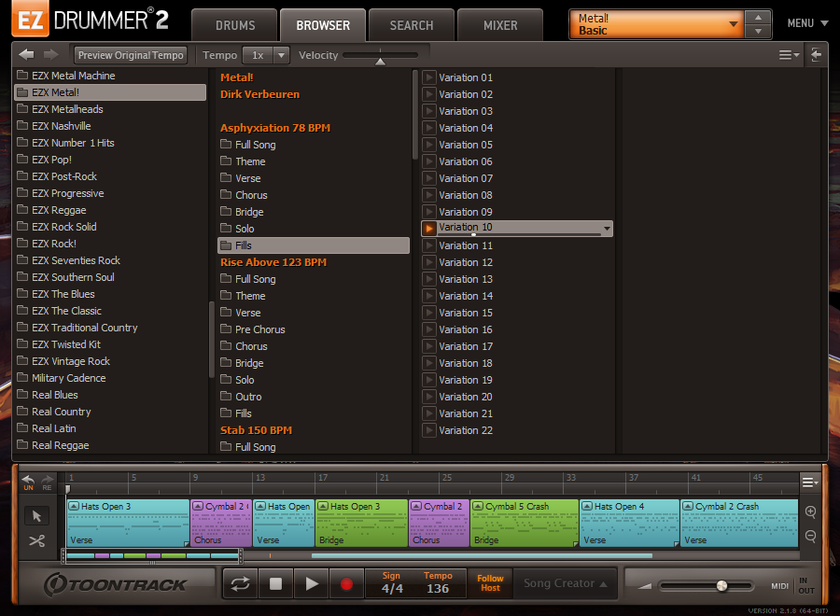The width and height of the screenshot is (840, 616).
Task: Undo last action with UN arrow
Action: (28, 483)
